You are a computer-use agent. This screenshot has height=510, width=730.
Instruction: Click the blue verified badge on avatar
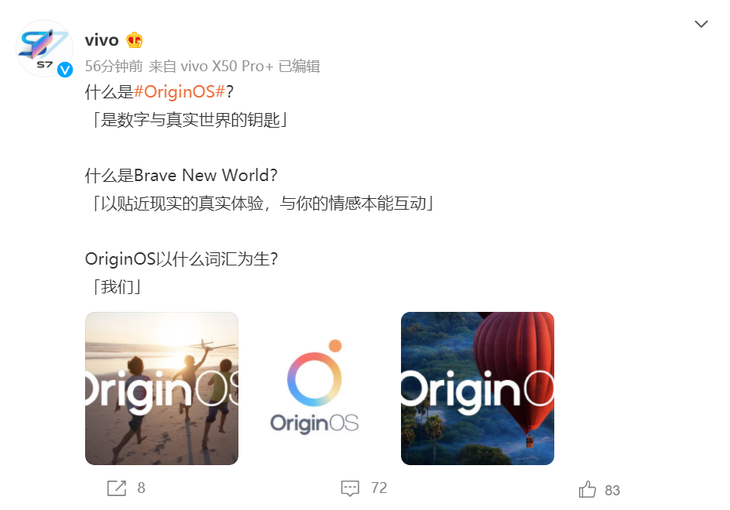65,70
